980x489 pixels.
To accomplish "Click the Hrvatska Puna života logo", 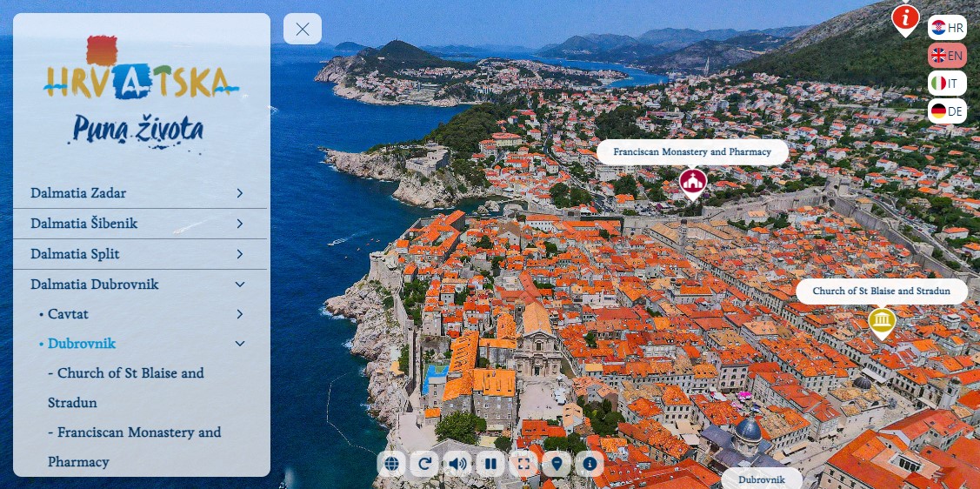I will [x=141, y=92].
